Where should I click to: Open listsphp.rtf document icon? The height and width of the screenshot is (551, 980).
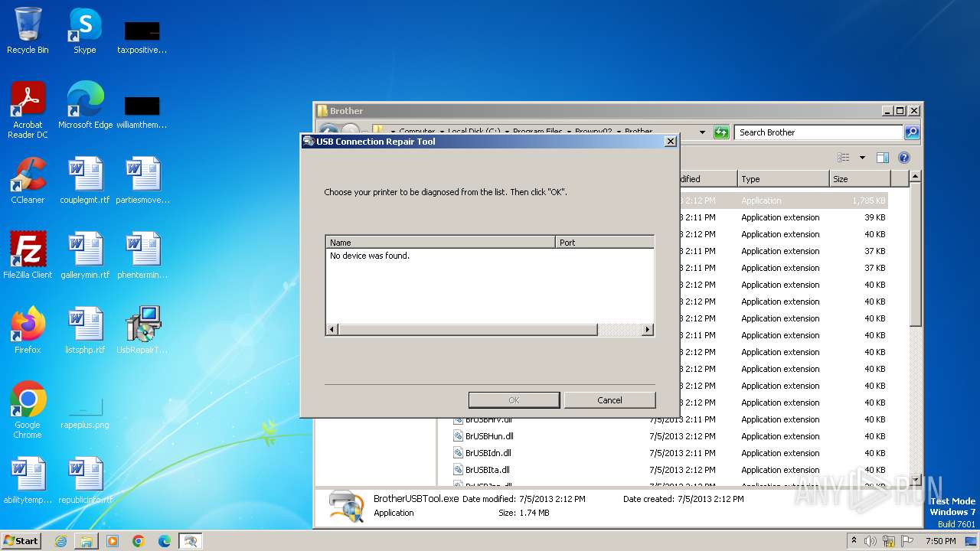pyautogui.click(x=85, y=331)
